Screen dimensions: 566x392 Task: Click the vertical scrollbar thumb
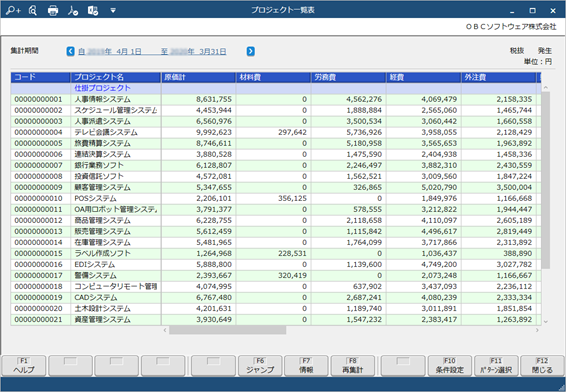pyautogui.click(x=545, y=180)
